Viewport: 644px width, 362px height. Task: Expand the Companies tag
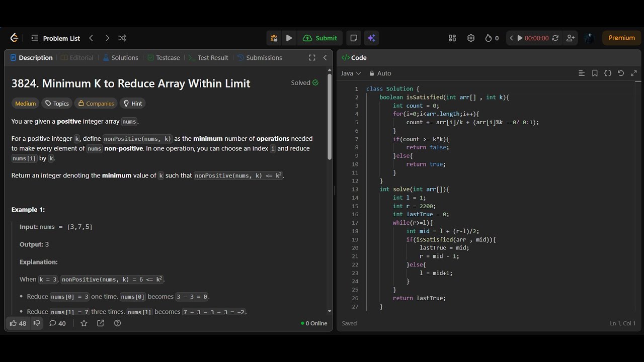tap(96, 104)
